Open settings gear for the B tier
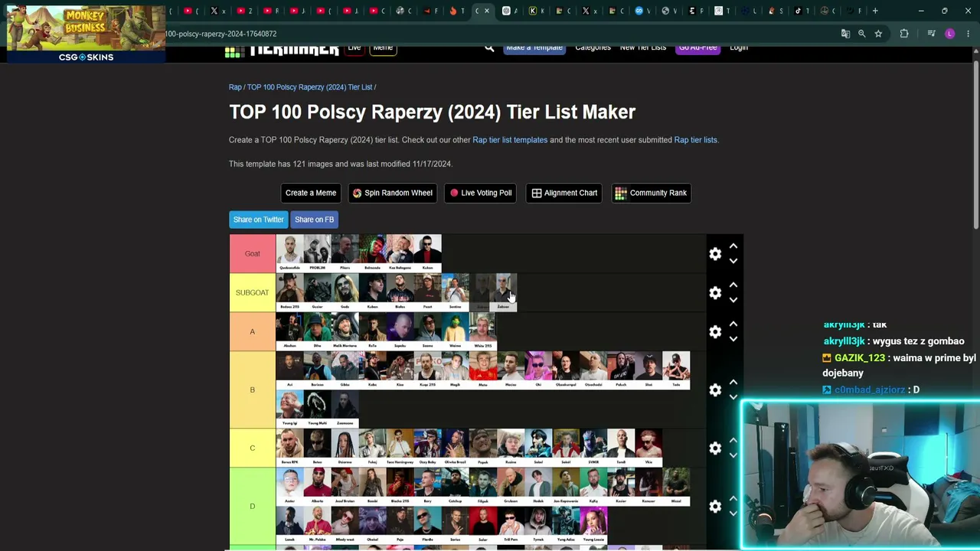 715,390
